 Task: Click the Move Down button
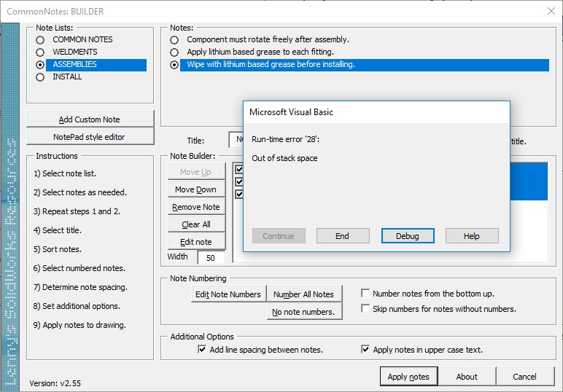tap(196, 189)
